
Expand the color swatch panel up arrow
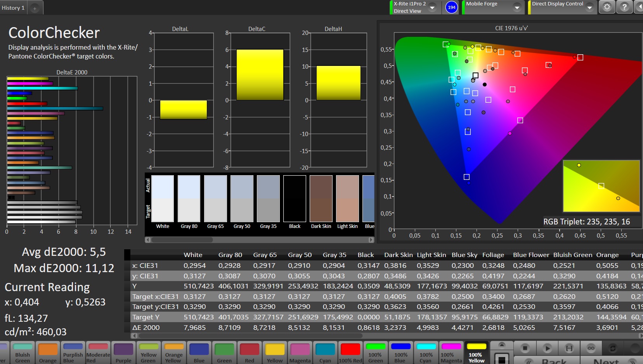tap(502, 345)
